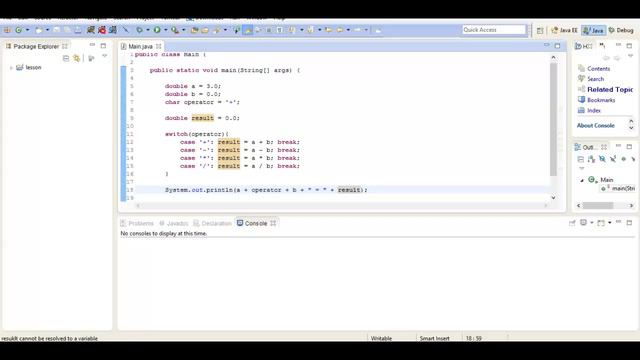Click the editor vertical scrollbar thumb
Screen dimensions: 640x360
(553, 119)
